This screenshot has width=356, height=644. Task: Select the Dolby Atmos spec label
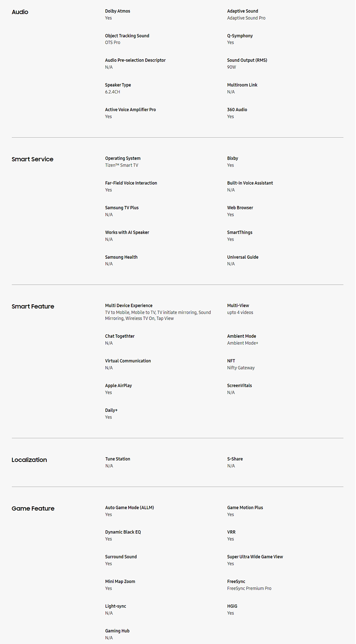click(x=117, y=11)
